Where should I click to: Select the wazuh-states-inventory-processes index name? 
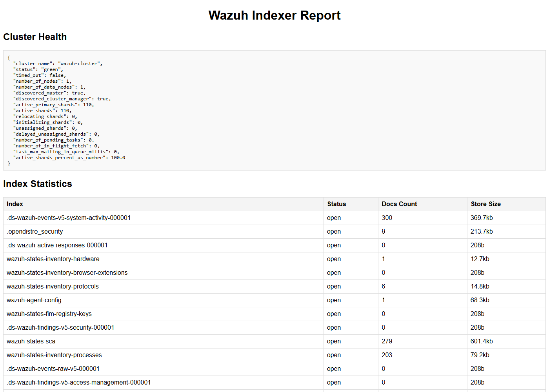pyautogui.click(x=54, y=355)
